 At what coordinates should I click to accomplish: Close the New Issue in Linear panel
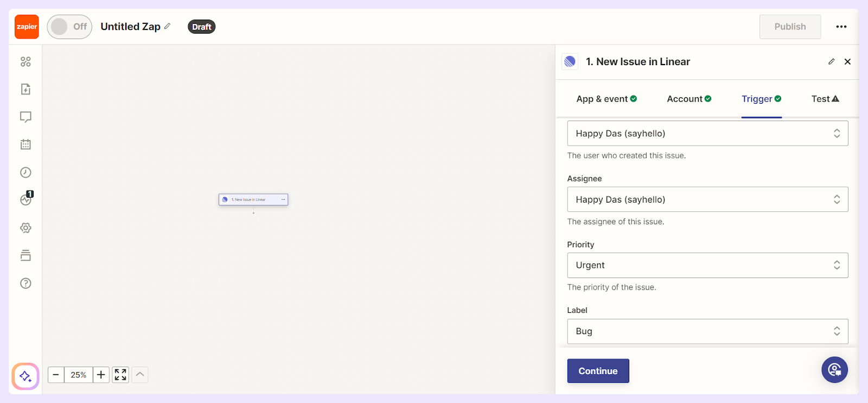tap(847, 61)
